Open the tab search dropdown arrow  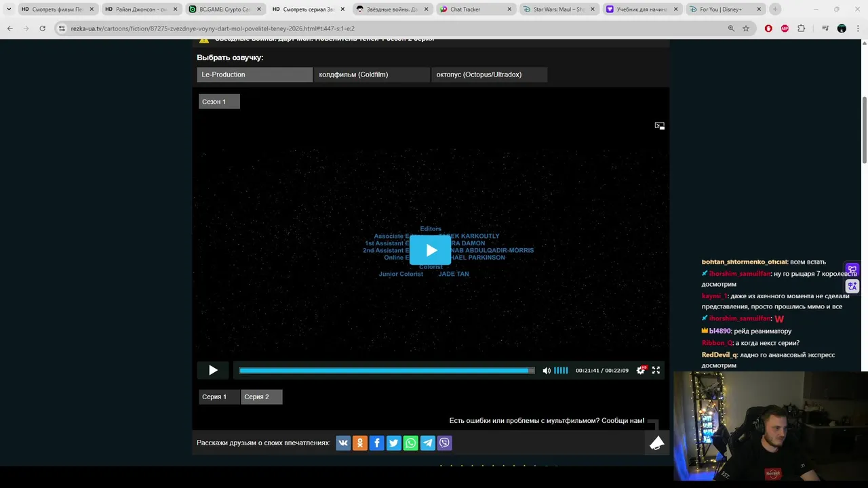(9, 9)
